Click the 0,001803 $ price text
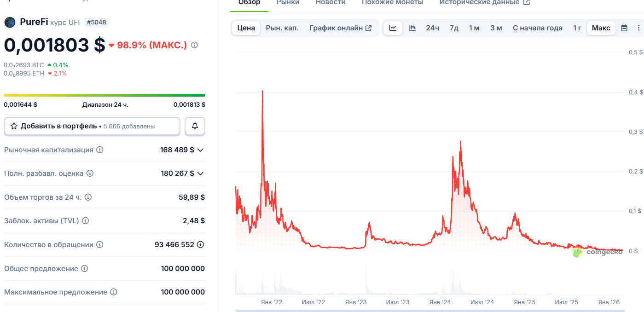The height and width of the screenshot is (312, 644). 55,45
